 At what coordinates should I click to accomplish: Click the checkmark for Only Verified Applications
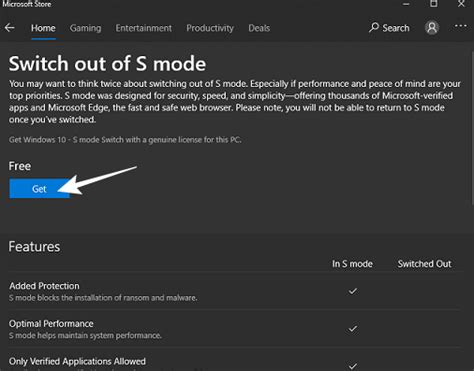coord(353,366)
